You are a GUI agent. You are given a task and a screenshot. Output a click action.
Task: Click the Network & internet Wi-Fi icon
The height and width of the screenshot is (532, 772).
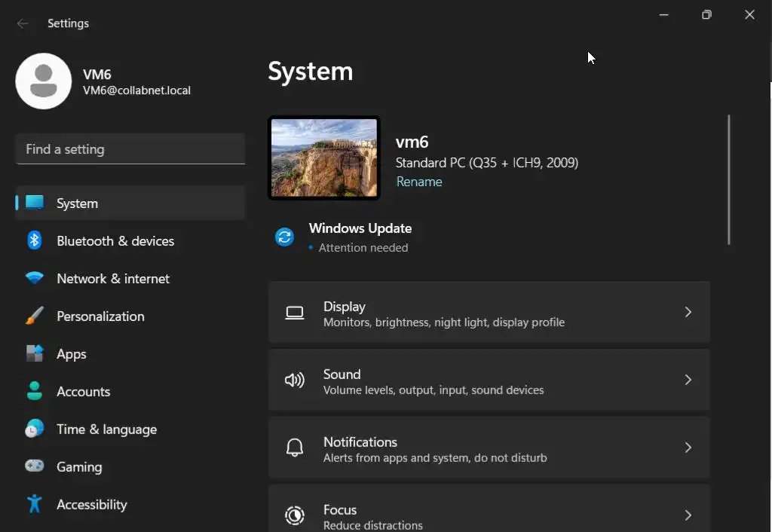[x=35, y=278]
